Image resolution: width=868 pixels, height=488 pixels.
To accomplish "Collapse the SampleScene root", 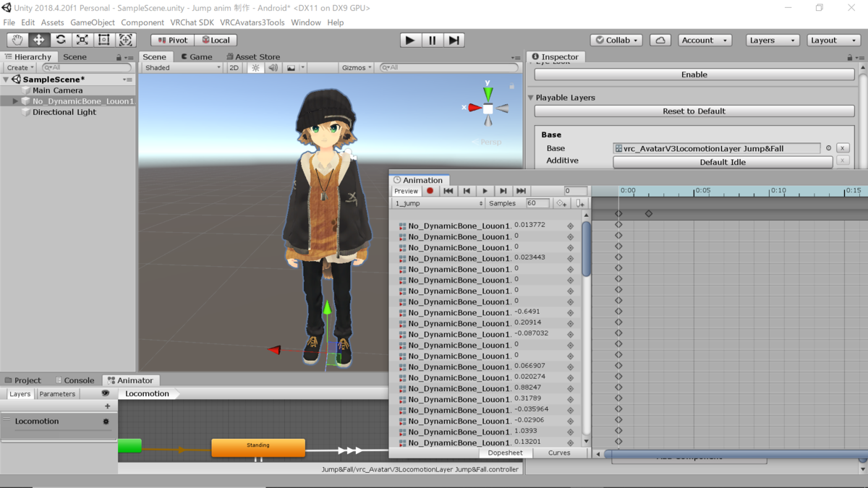I will pos(6,80).
